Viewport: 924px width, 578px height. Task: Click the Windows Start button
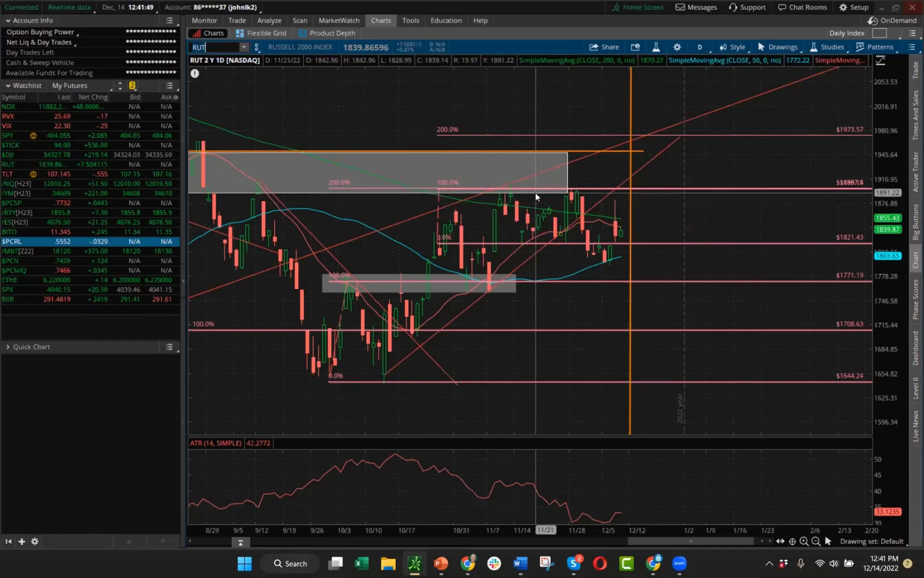click(244, 563)
